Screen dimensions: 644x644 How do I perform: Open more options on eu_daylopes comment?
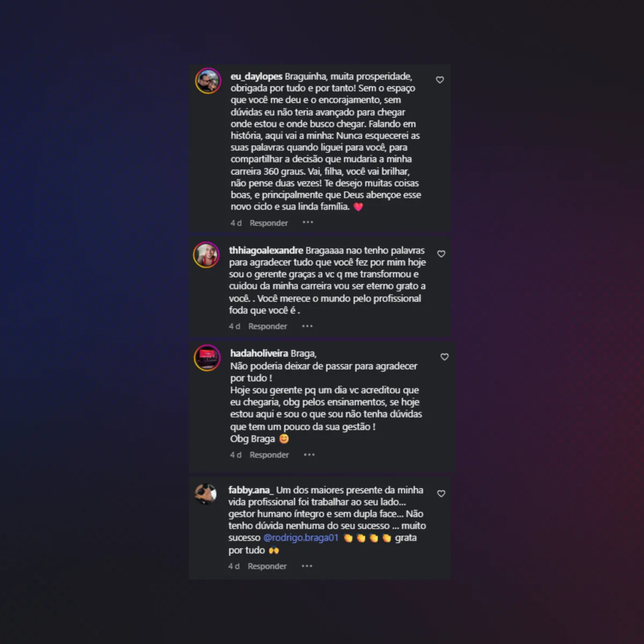pyautogui.click(x=308, y=222)
